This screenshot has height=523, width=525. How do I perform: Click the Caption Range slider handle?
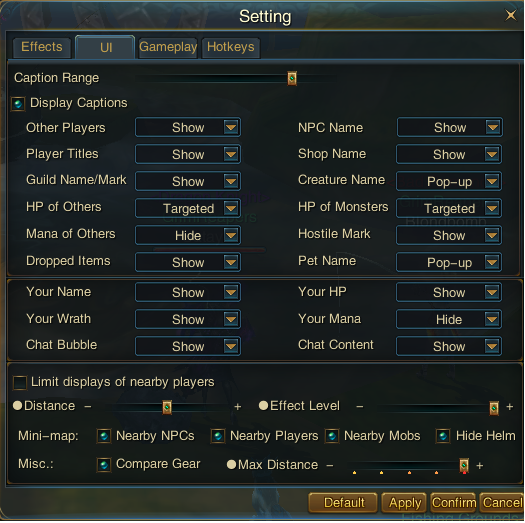pos(292,78)
